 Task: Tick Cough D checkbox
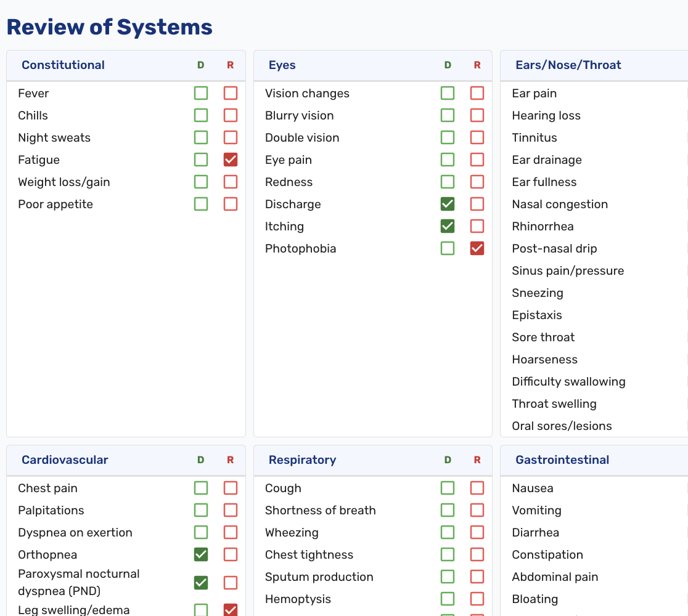[x=448, y=488]
